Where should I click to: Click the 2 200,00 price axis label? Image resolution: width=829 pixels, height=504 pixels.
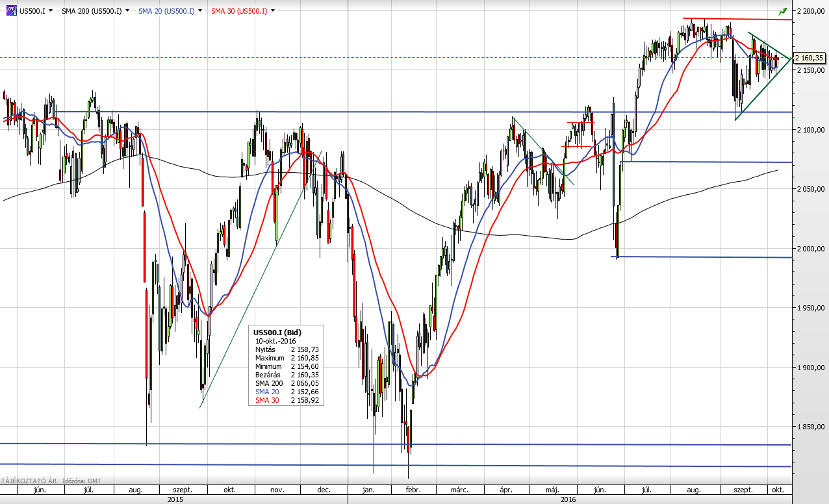pyautogui.click(x=810, y=11)
